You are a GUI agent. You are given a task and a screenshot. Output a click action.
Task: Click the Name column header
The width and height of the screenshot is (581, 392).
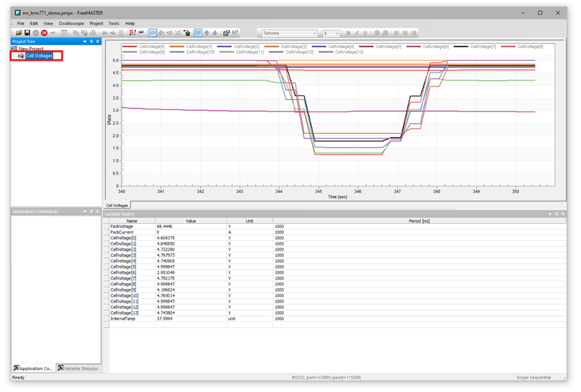(132, 221)
